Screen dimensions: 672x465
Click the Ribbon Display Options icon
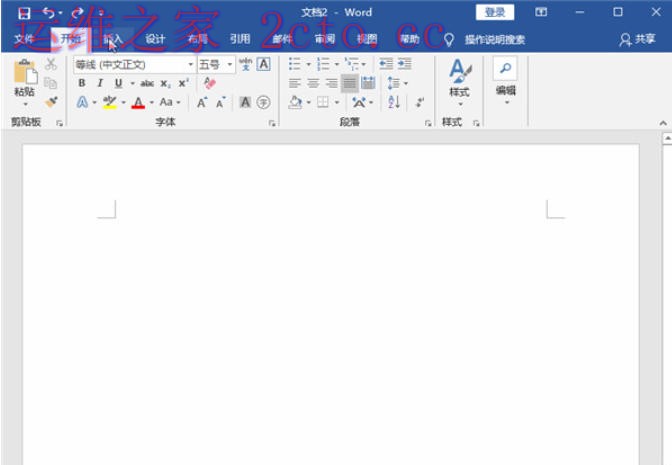(541, 12)
